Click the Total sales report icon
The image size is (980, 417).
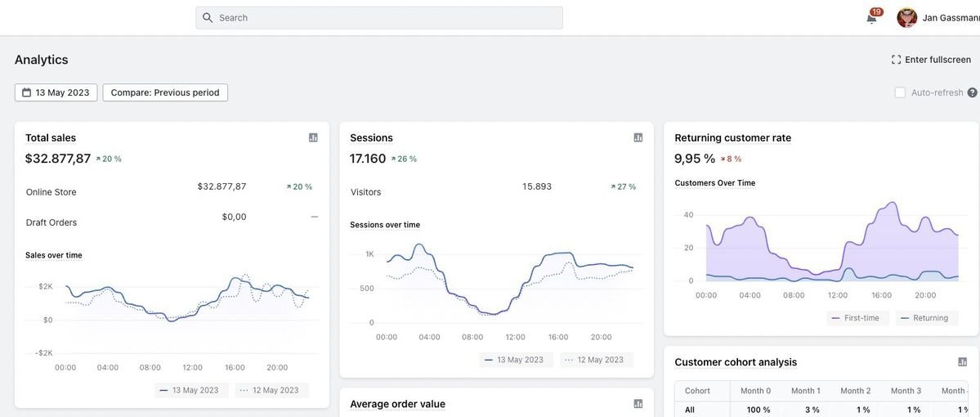(x=313, y=137)
